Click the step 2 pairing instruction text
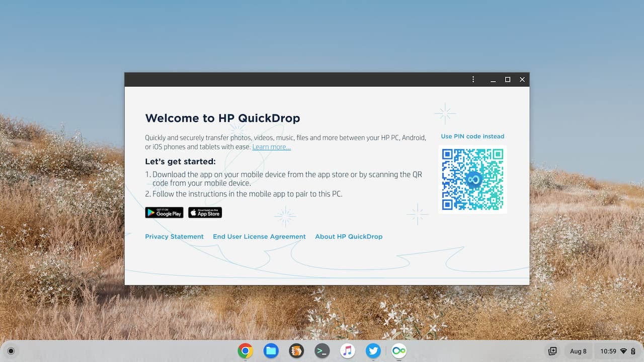The height and width of the screenshot is (362, 644). point(244,194)
